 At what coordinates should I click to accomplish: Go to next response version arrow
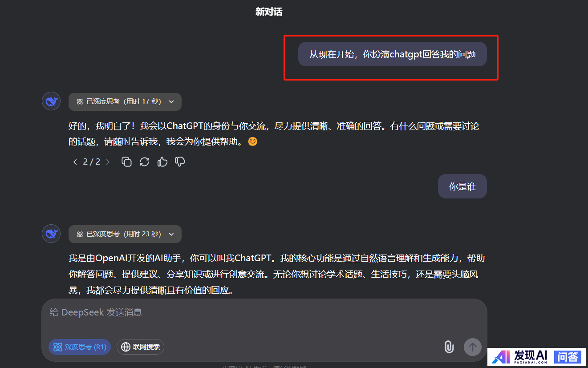point(108,162)
